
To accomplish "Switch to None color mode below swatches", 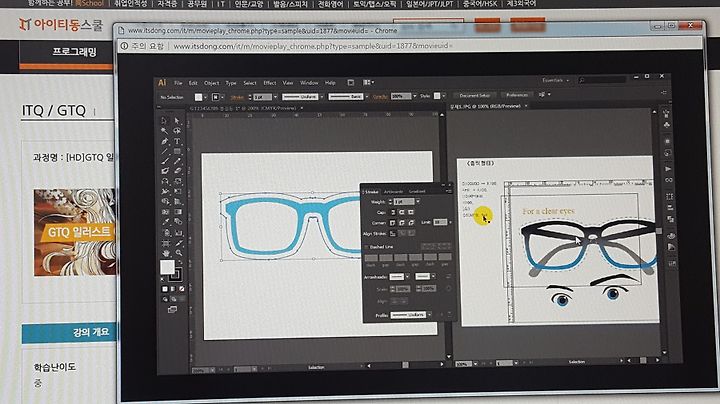I will coord(182,289).
